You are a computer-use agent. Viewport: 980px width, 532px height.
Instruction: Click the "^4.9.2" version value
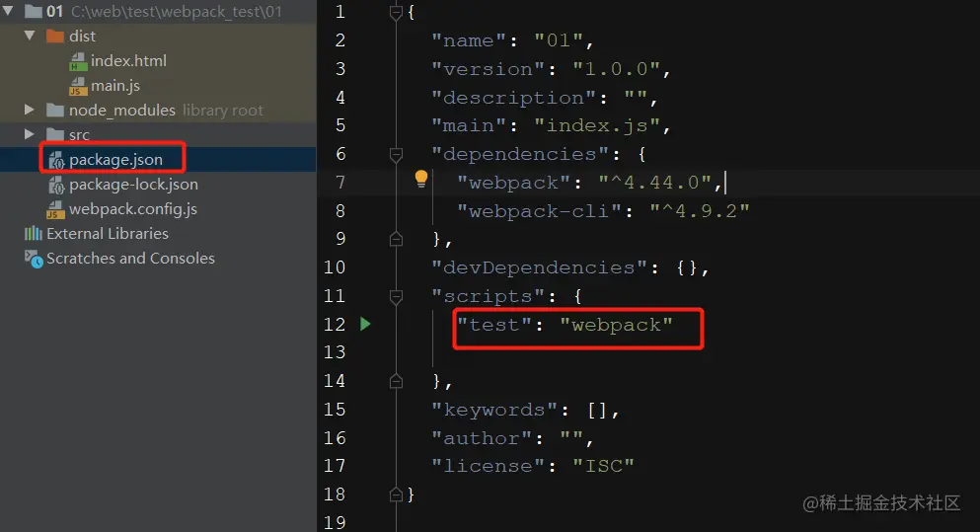point(699,210)
